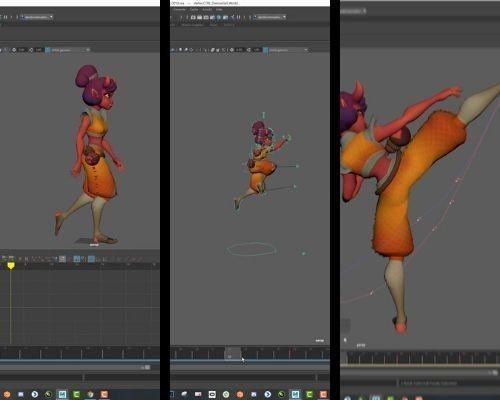Click the yellow current-time marker in the Graph Editor

11,266
